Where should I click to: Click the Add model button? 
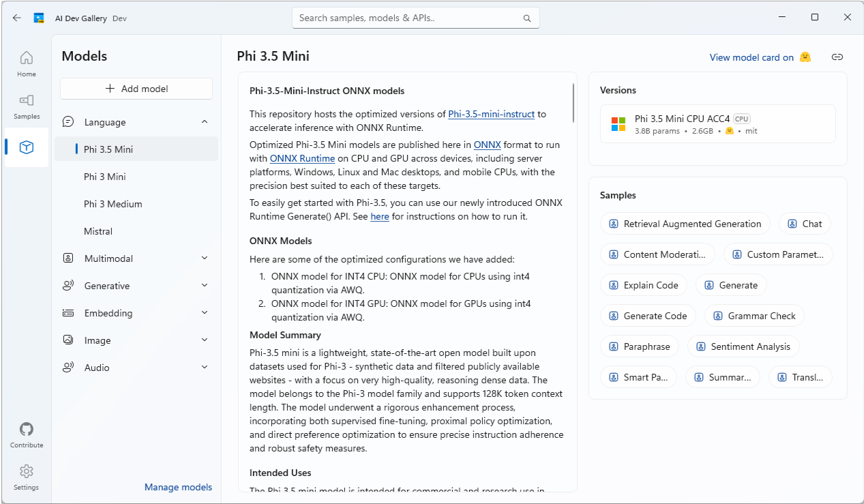coord(136,89)
